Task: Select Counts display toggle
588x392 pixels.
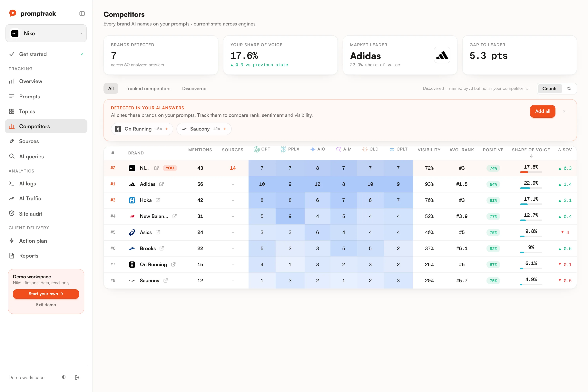Action: (550, 89)
